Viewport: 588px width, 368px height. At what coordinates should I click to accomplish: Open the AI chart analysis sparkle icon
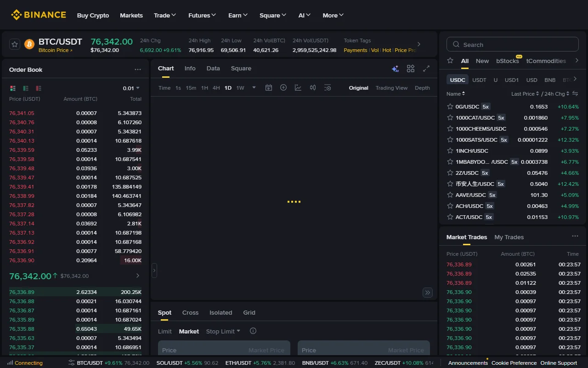[x=395, y=69]
